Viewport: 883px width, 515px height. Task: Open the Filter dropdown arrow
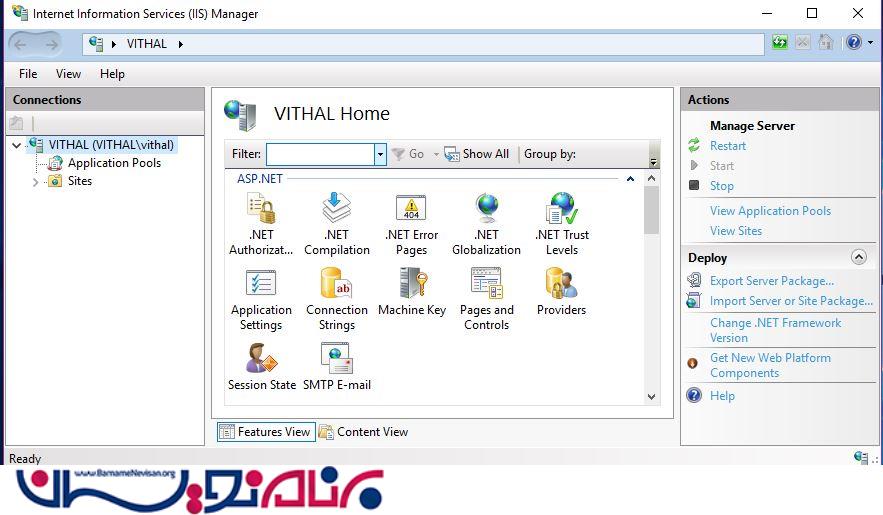coord(381,154)
